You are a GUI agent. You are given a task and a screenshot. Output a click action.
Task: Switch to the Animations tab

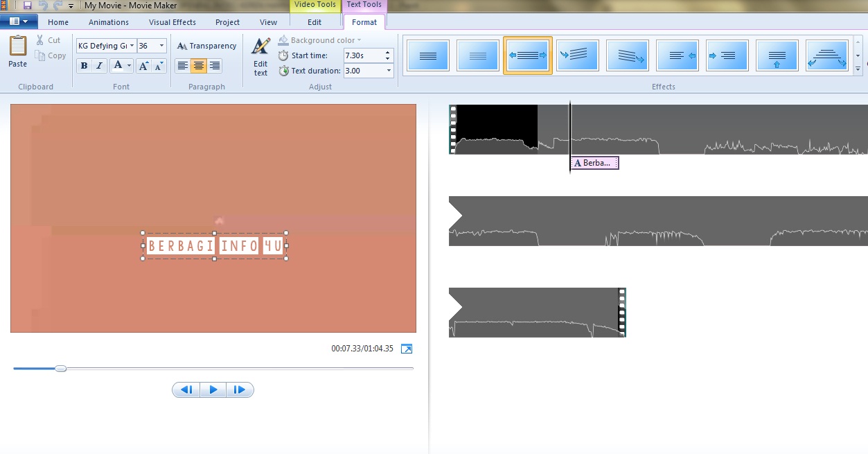point(109,21)
